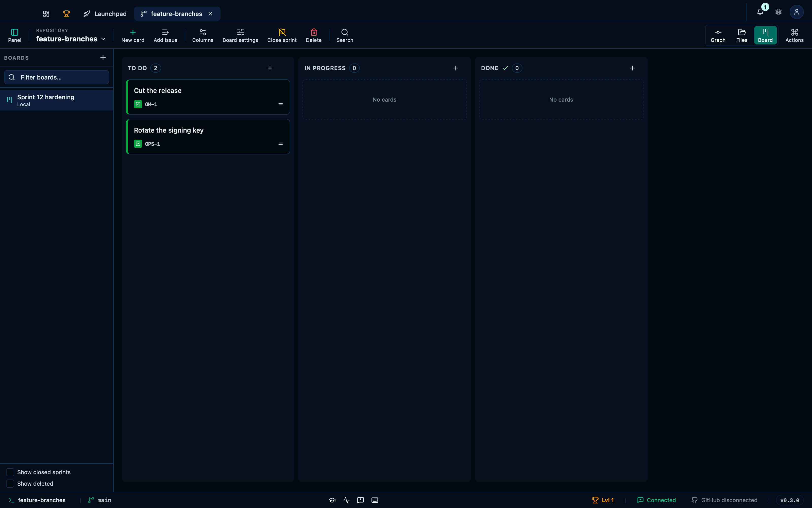Image resolution: width=812 pixels, height=508 pixels.
Task: Open the activity pulse icon
Action: (346, 500)
